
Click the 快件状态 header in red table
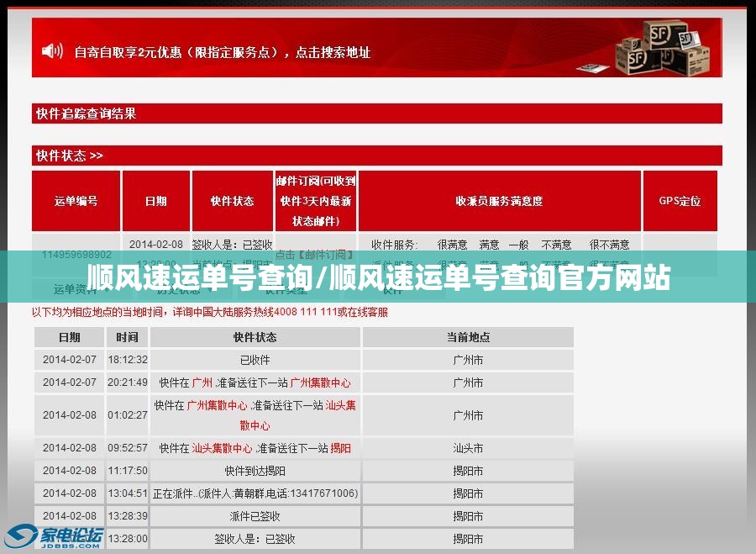point(232,201)
